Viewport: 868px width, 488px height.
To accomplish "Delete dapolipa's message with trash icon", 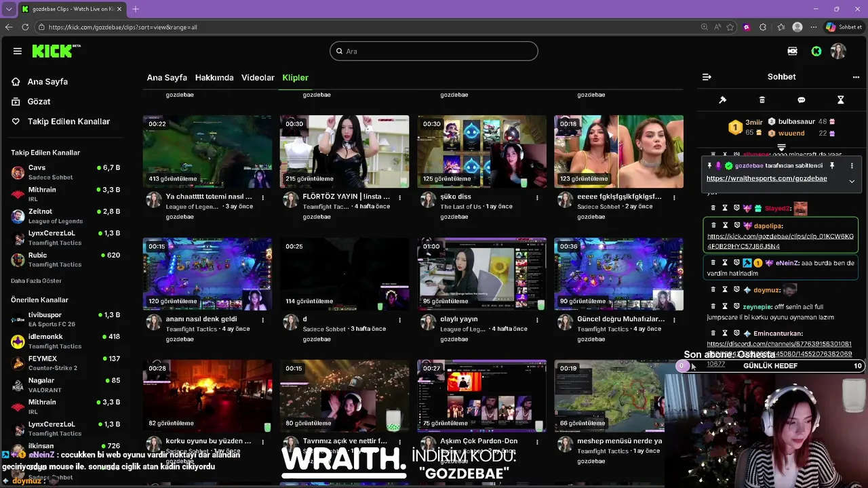I will click(713, 225).
